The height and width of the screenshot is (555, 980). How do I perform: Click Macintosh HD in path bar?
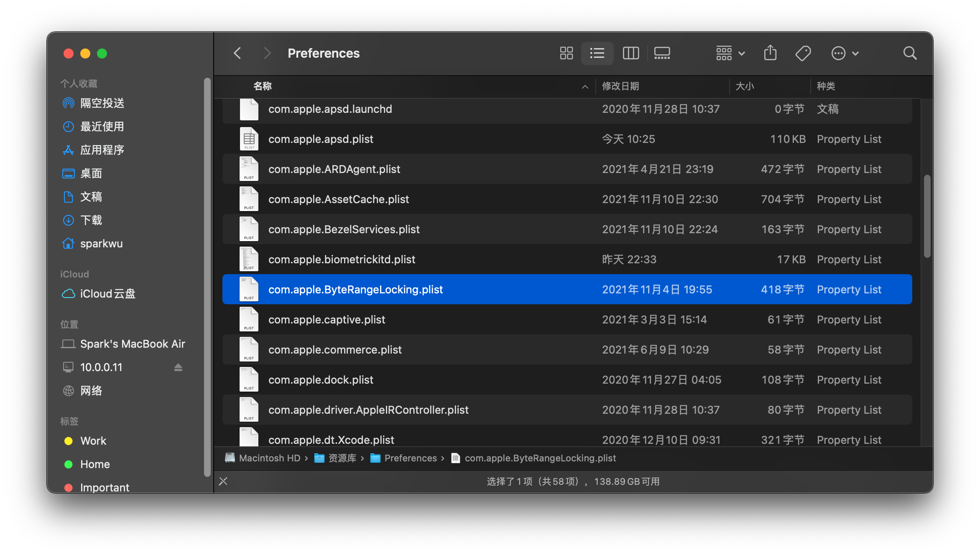269,458
